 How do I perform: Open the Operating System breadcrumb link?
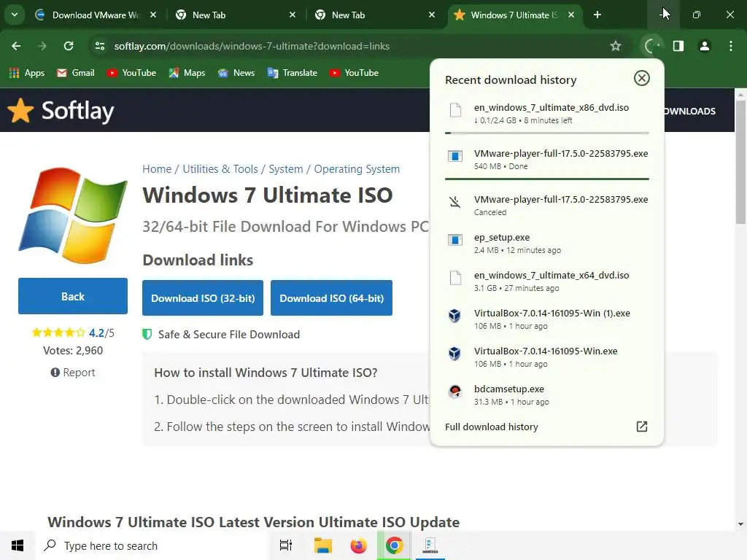tap(357, 169)
